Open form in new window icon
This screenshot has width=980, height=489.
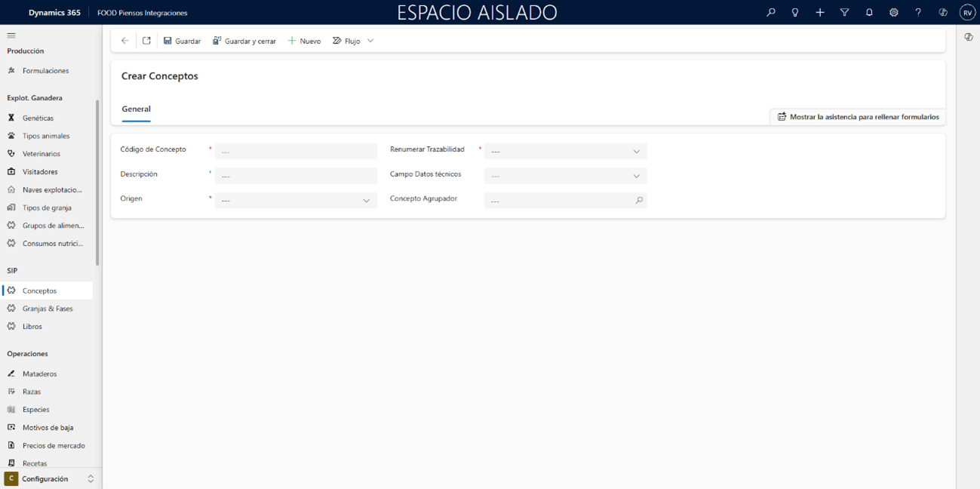click(x=146, y=41)
